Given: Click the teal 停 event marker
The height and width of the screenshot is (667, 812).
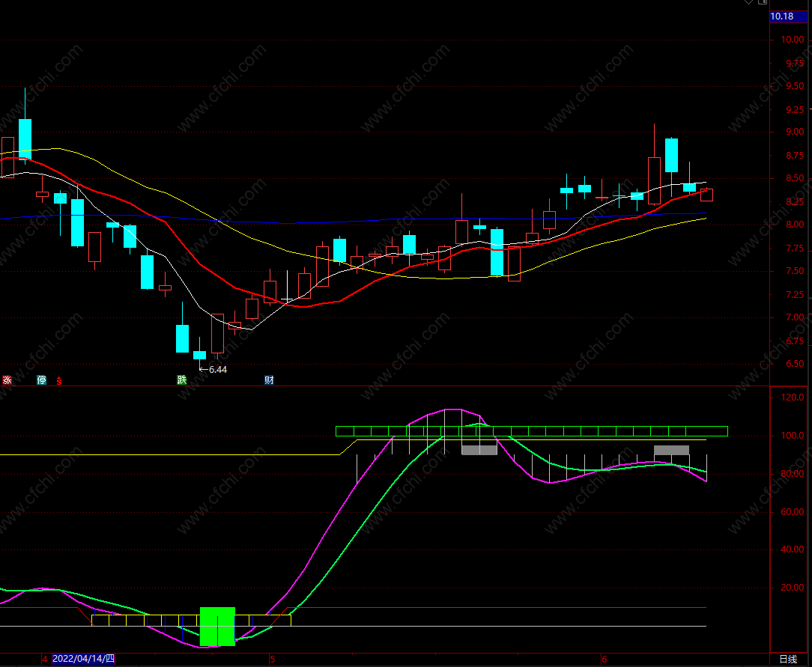Looking at the screenshot, I should 41,380.
